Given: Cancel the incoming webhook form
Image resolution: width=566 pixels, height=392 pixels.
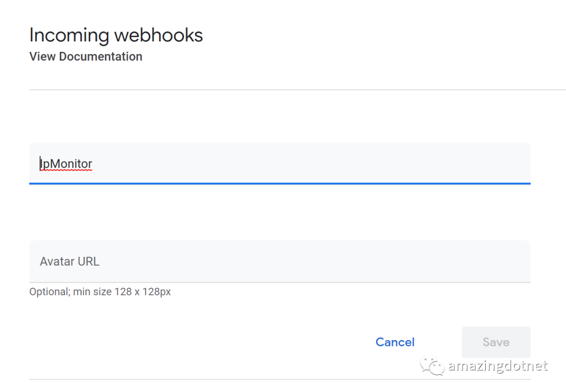Looking at the screenshot, I should [x=395, y=342].
